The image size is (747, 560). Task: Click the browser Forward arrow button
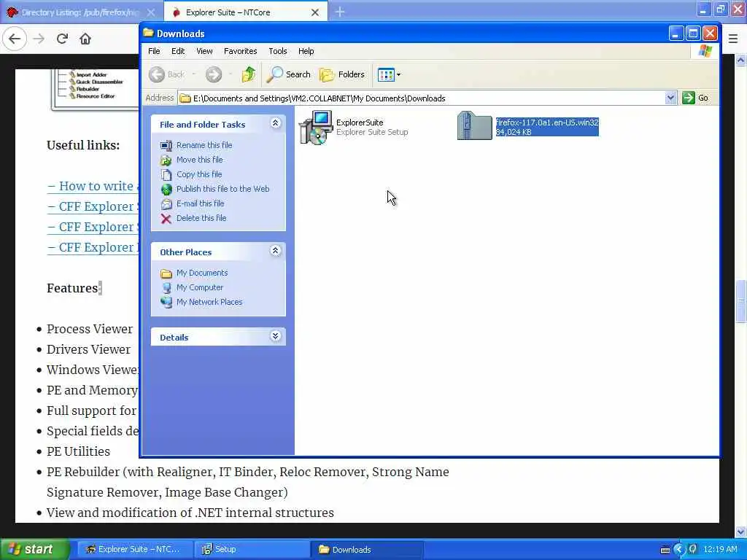point(39,39)
